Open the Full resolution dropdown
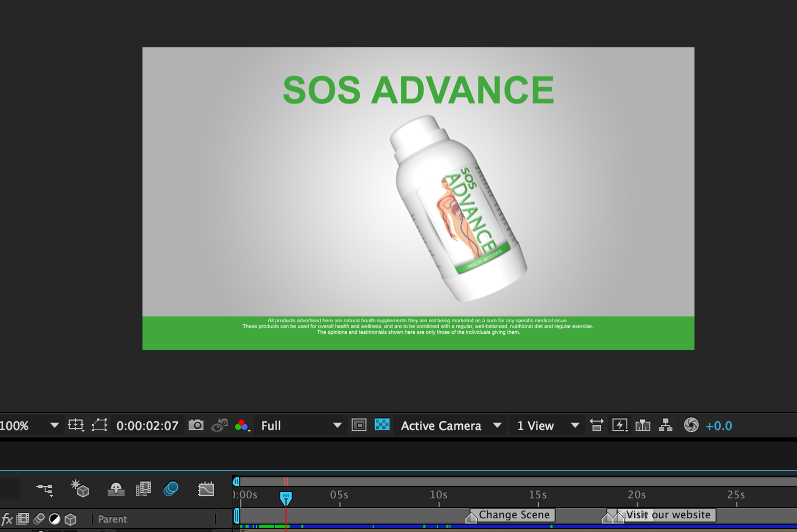Image resolution: width=797 pixels, height=532 pixels. point(301,425)
